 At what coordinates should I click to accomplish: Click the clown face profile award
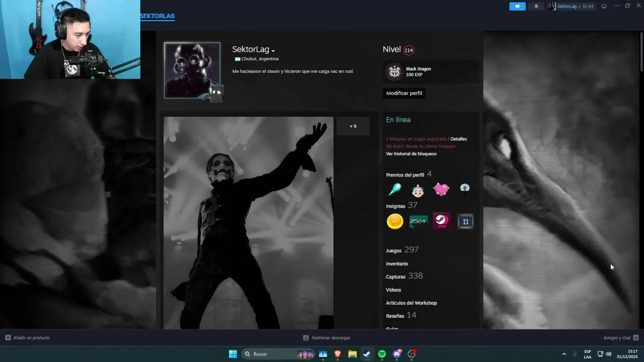click(418, 190)
